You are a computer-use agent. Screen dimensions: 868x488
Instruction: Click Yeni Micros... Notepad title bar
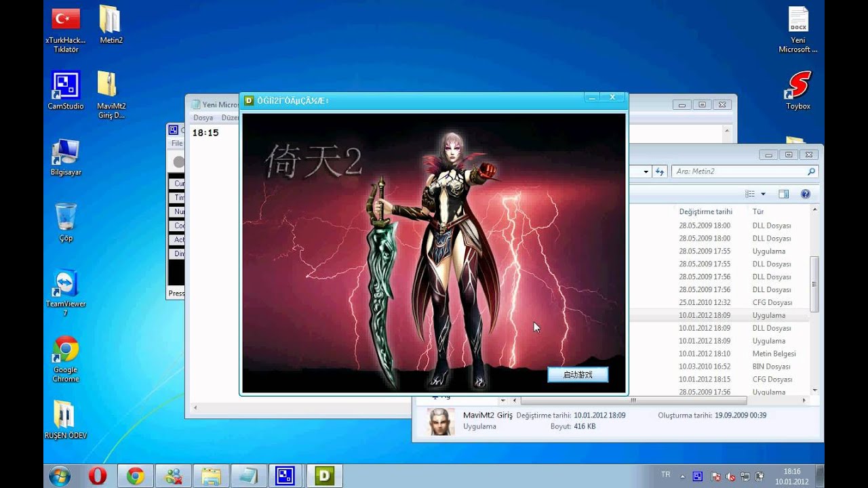(x=216, y=104)
